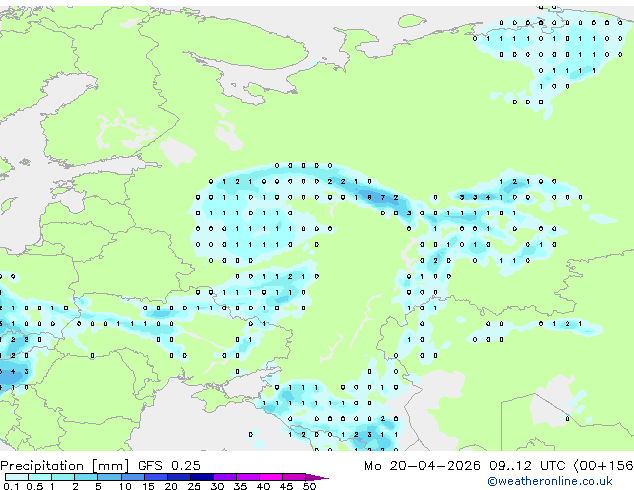Click the legend label '0.5'
The image size is (634, 490).
point(35,486)
